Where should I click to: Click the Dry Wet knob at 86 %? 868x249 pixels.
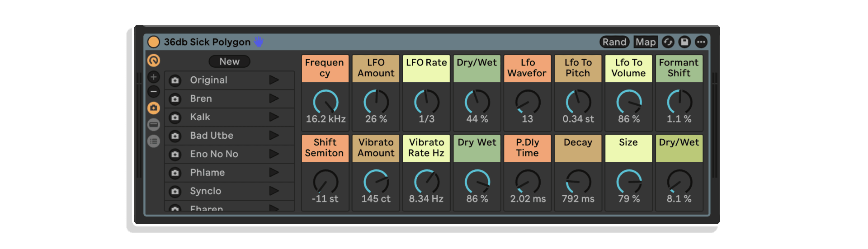pos(477,182)
